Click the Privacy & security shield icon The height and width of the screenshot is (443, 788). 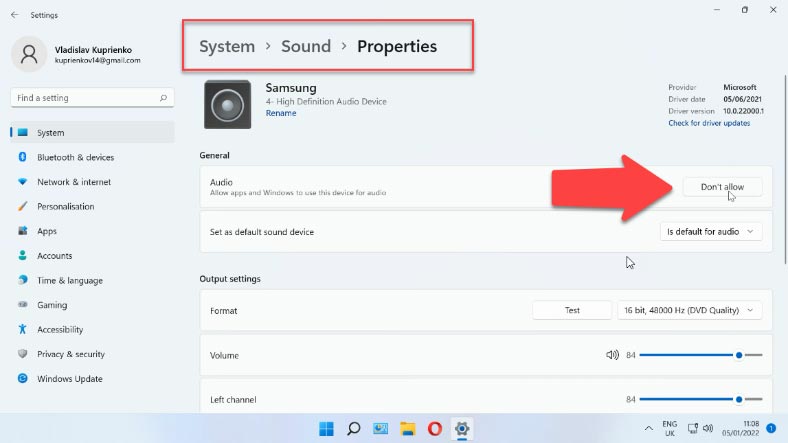[23, 354]
